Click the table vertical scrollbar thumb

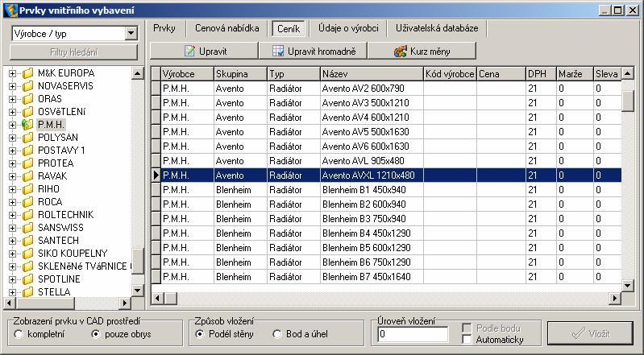pos(628,101)
